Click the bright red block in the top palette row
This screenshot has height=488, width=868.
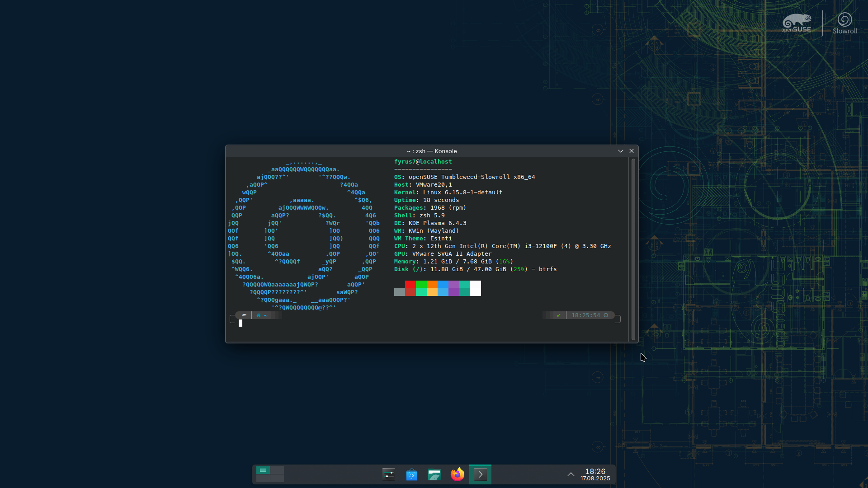click(410, 284)
